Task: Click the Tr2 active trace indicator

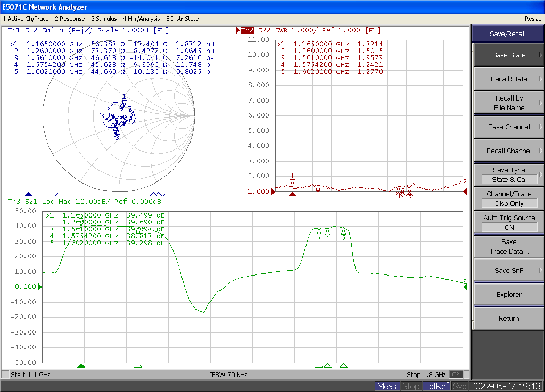Action: [x=247, y=30]
